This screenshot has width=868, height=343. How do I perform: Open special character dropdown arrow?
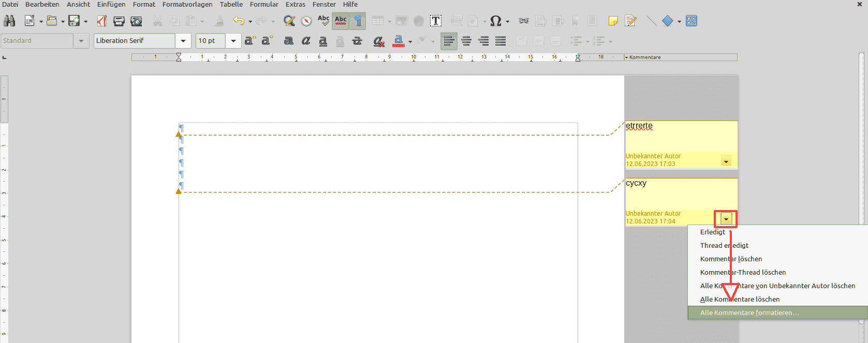507,21
